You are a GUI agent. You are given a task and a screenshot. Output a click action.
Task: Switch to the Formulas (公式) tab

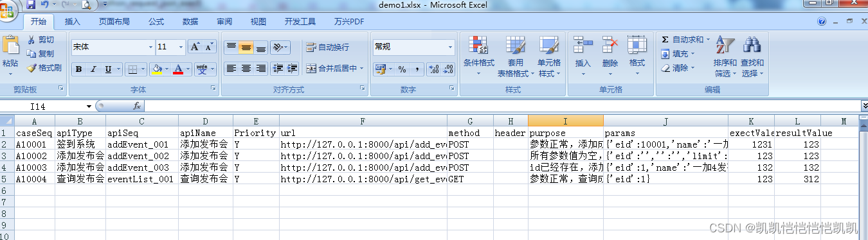pos(156,21)
